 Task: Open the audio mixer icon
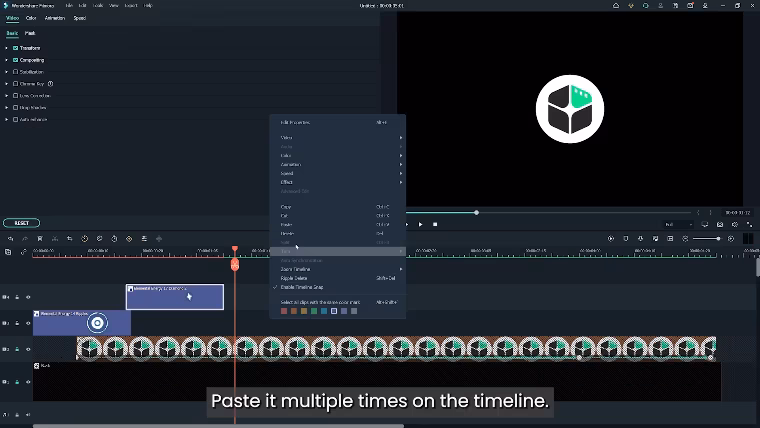(x=655, y=238)
